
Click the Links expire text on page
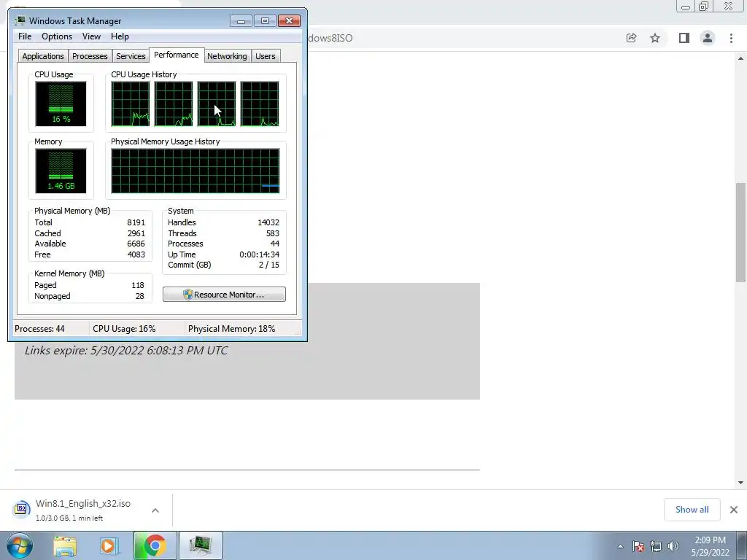pyautogui.click(x=126, y=351)
